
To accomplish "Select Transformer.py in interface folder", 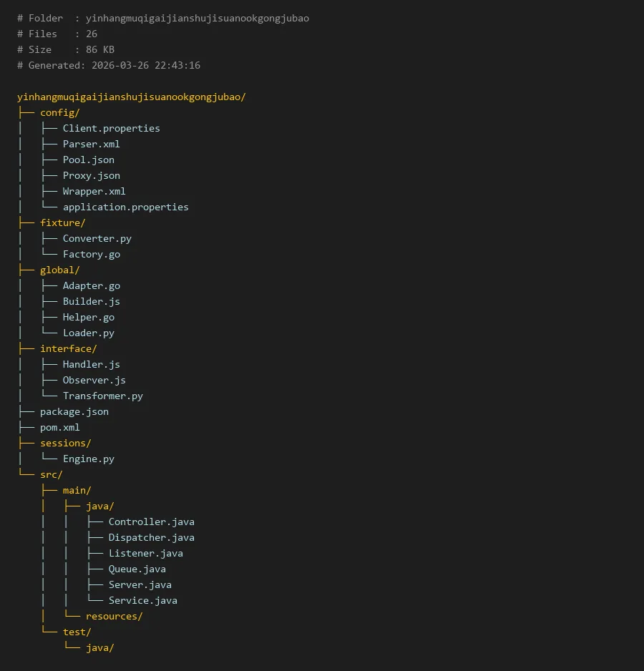I will (102, 396).
